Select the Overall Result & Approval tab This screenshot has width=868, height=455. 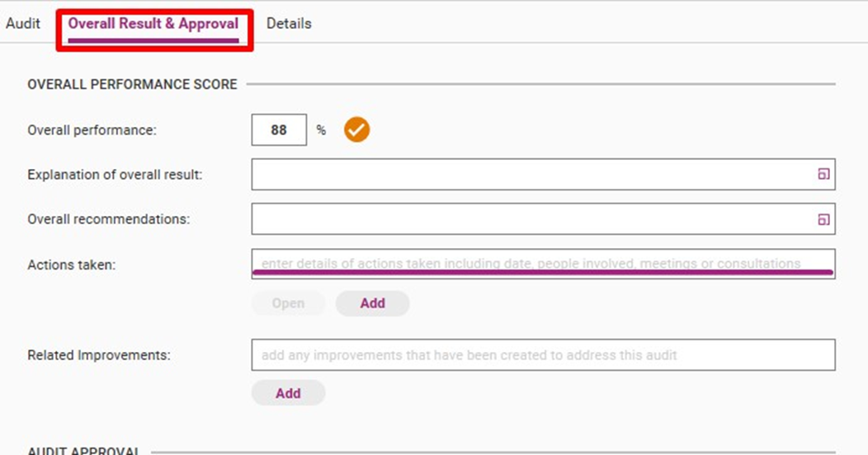point(153,23)
